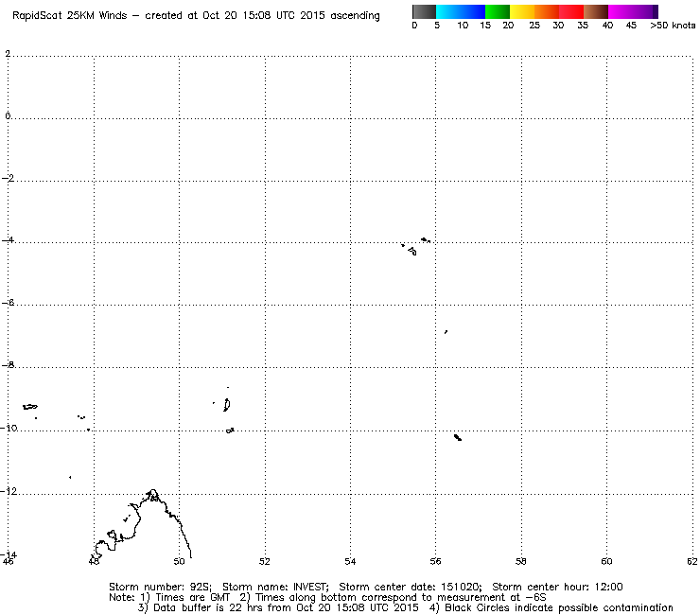
Task: Click the dark purple 45–50 knots legend color
Action: [645, 11]
